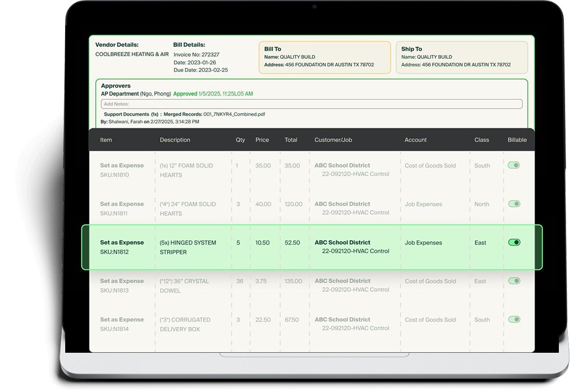The image size is (570, 392).
Task: Toggle Billable switch for SKU:N1813 row
Action: 514,281
